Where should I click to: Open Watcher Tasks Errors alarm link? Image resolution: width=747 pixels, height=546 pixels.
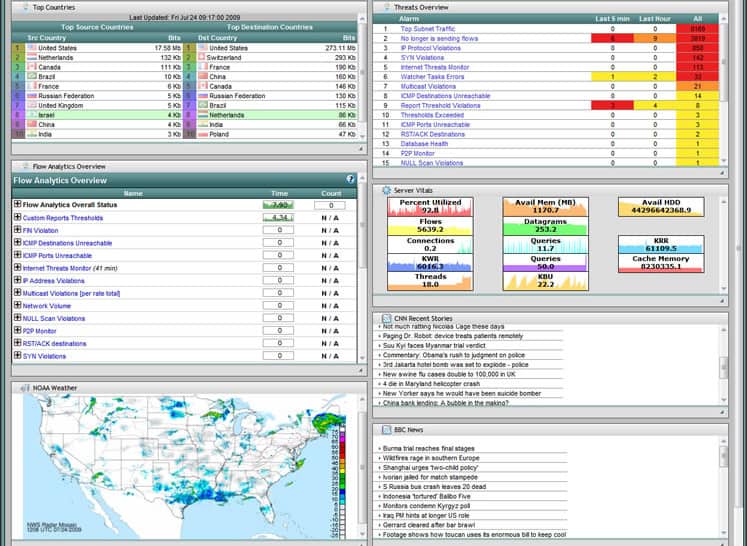tap(432, 76)
